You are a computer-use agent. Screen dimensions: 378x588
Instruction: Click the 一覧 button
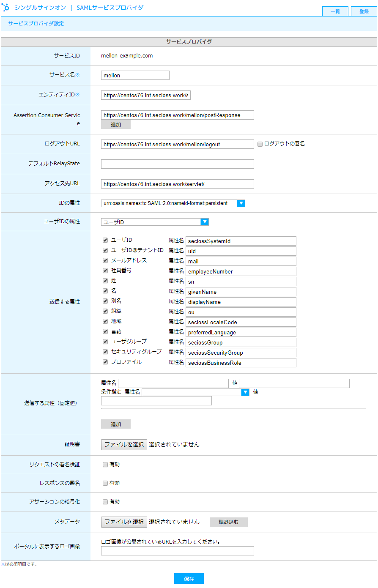coord(335,11)
